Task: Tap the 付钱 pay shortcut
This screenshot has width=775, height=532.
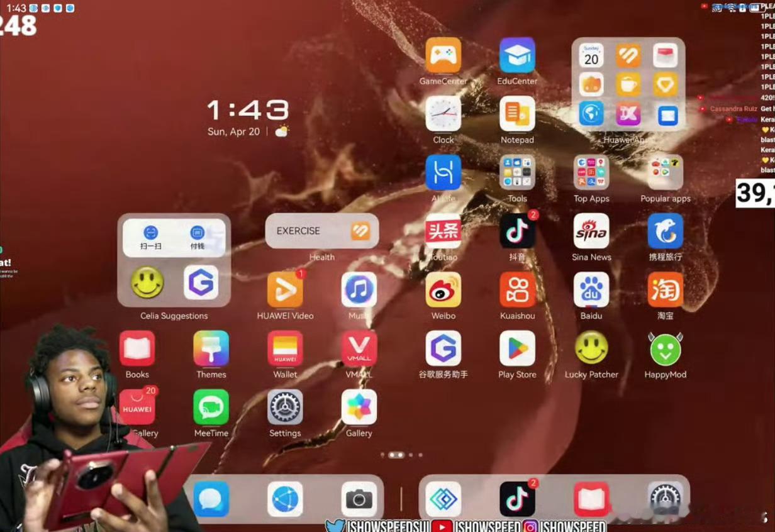Action: pos(198,238)
